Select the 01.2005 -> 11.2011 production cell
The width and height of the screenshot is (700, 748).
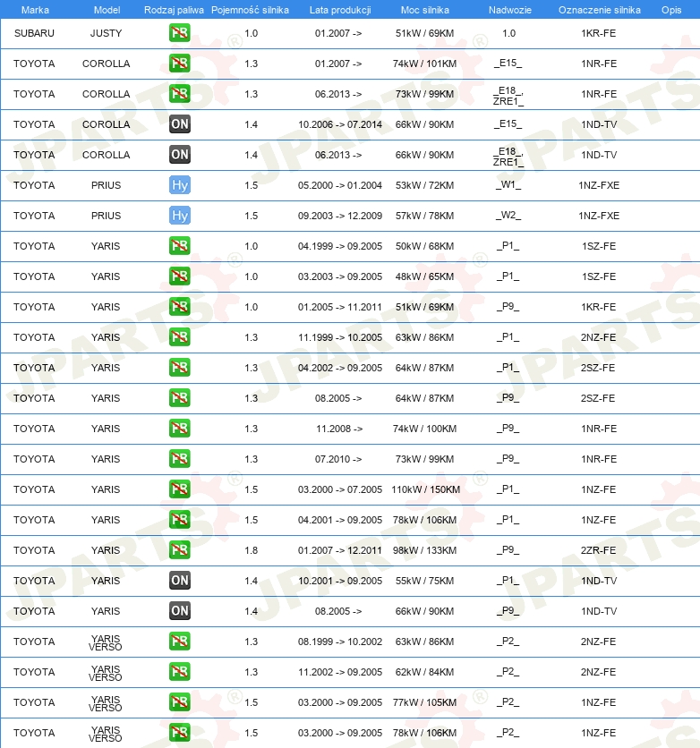tap(340, 307)
